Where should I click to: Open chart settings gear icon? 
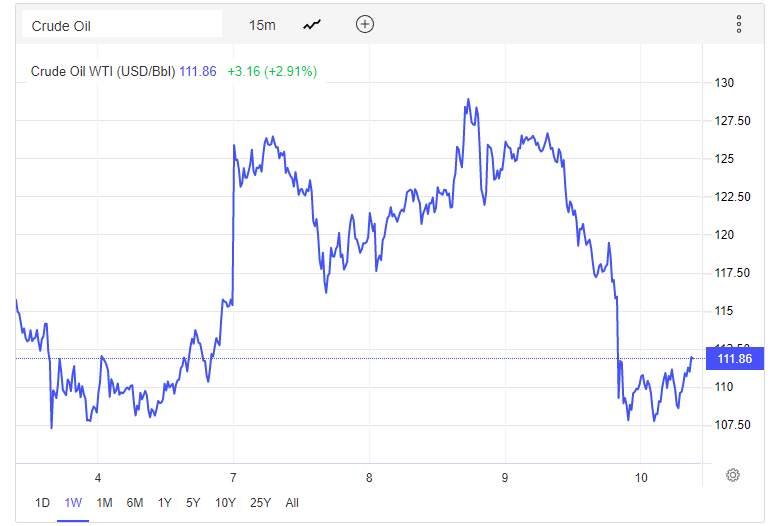[x=733, y=475]
